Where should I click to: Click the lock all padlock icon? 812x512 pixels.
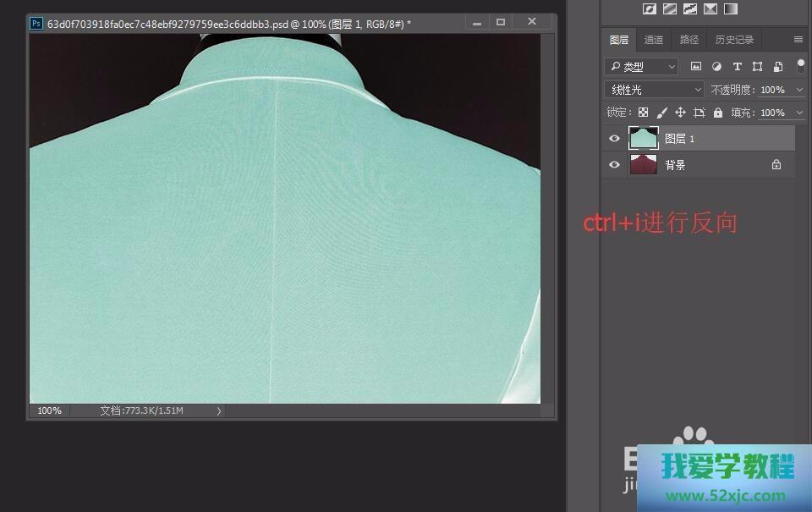coord(718,113)
